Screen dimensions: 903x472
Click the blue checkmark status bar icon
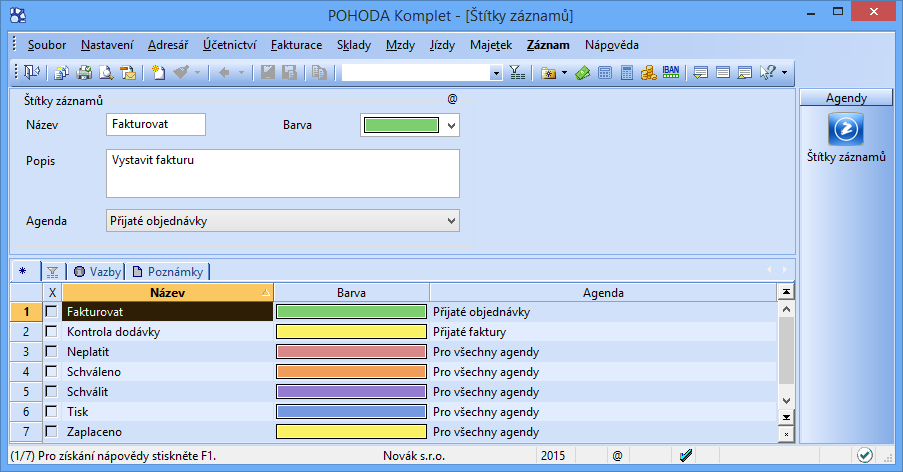click(685, 456)
